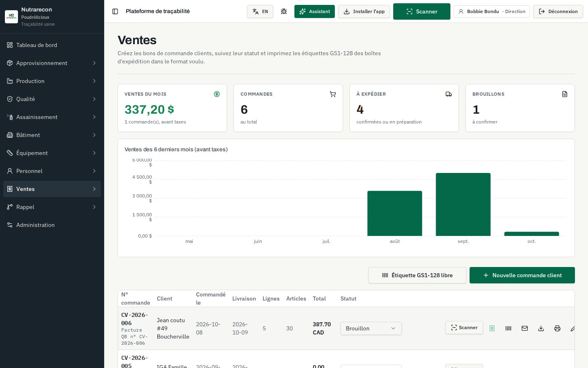Image resolution: width=588 pixels, height=368 pixels.
Task: Open Tableau de bord
Action: (52, 45)
